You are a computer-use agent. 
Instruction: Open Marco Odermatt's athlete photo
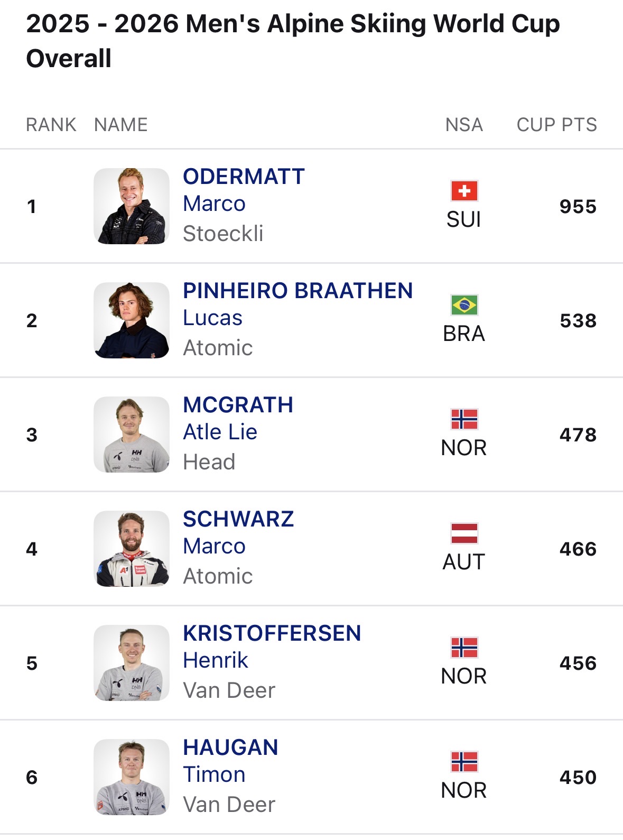(132, 206)
